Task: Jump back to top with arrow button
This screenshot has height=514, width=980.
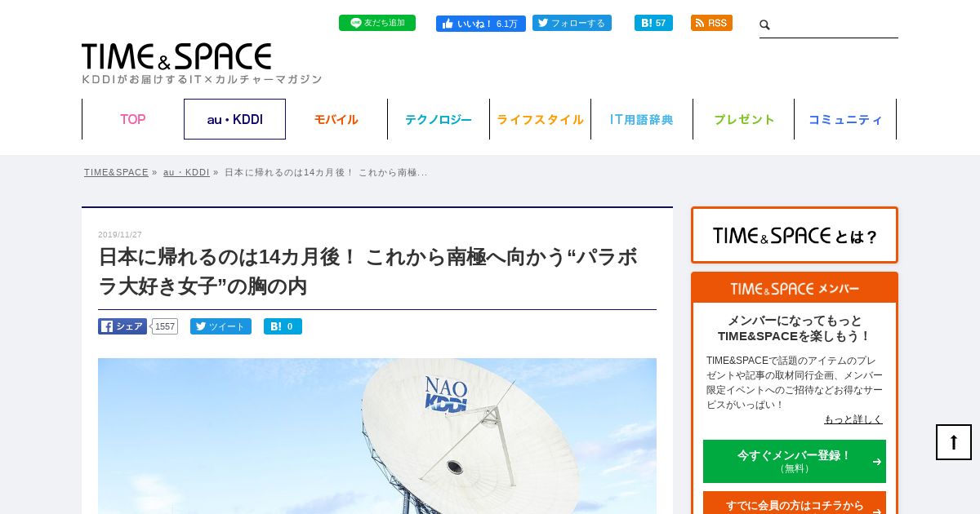Action: [x=954, y=442]
